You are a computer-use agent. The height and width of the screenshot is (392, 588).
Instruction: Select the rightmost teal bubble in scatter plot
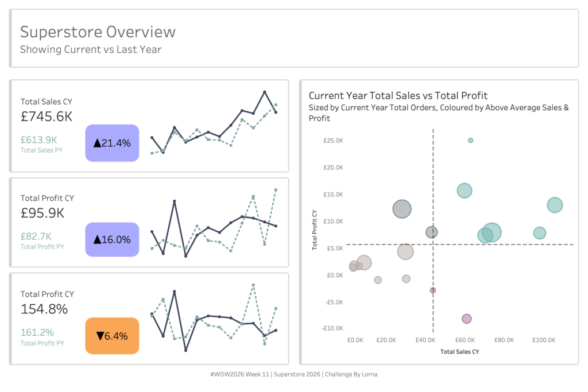pyautogui.click(x=555, y=205)
